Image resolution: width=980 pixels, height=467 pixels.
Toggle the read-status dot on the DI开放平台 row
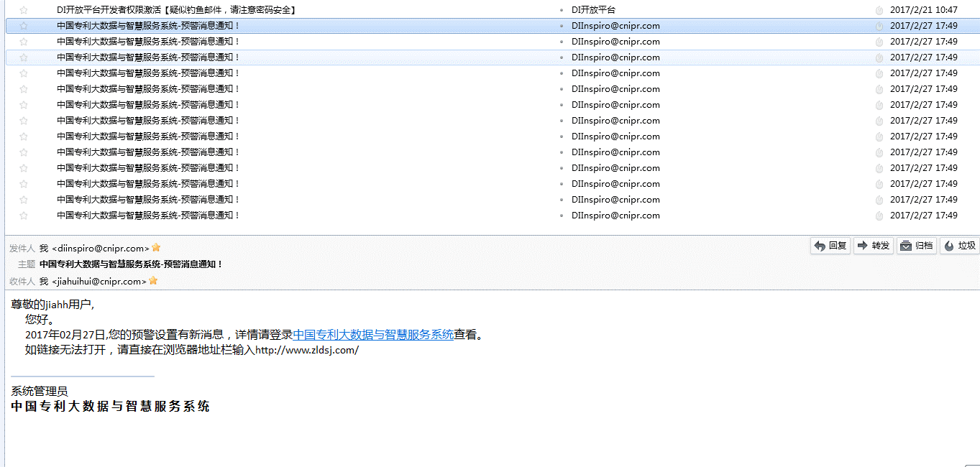pyautogui.click(x=562, y=10)
